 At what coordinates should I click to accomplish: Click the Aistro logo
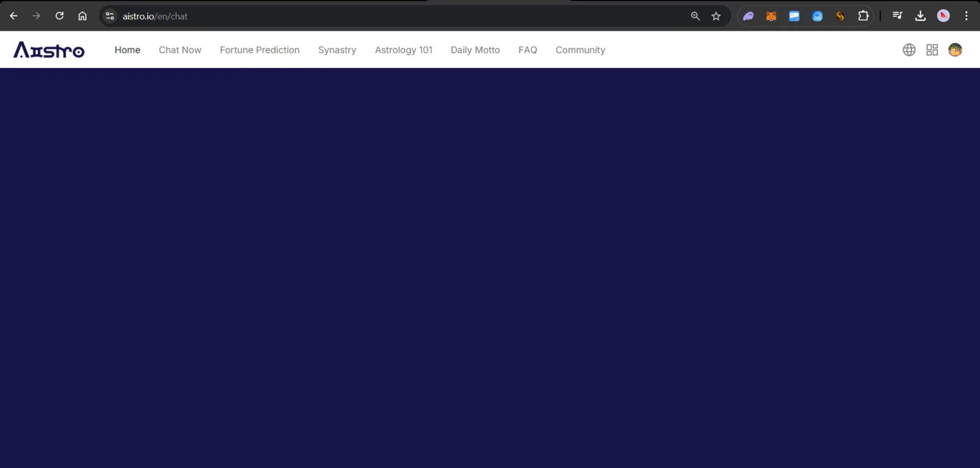click(x=49, y=50)
